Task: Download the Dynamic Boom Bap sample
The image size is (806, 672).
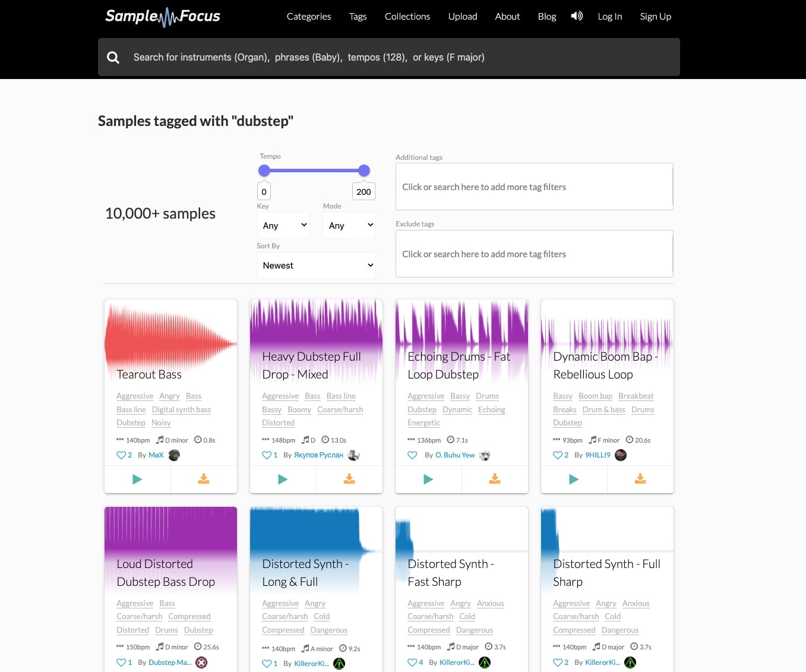Action: [640, 479]
